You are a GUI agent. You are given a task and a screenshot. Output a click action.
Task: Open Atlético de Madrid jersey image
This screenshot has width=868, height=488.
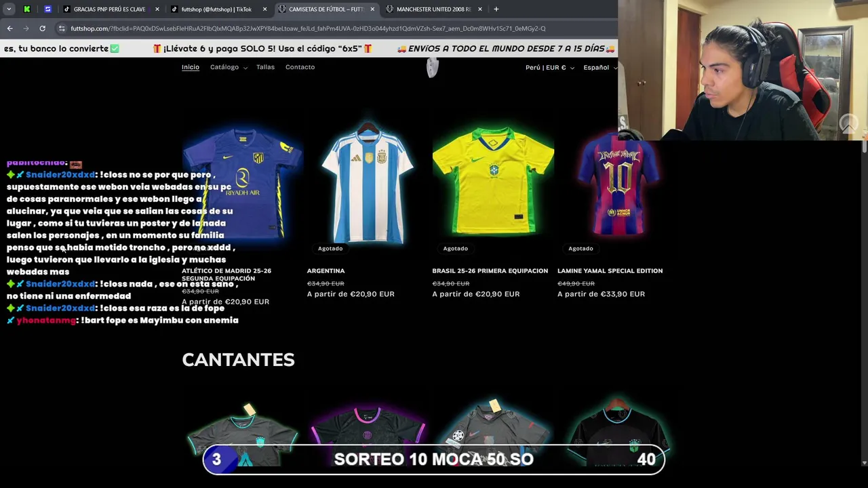click(242, 183)
